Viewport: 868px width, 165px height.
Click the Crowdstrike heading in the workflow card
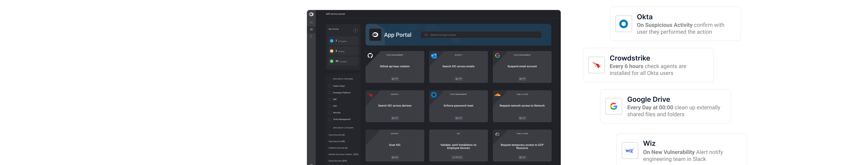coord(630,58)
